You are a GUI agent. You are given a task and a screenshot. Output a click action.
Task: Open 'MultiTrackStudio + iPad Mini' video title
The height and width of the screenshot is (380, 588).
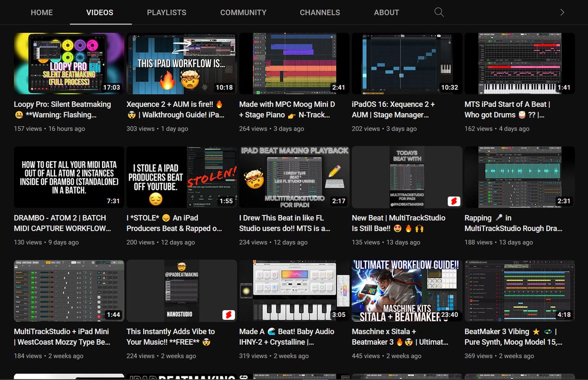pos(62,336)
